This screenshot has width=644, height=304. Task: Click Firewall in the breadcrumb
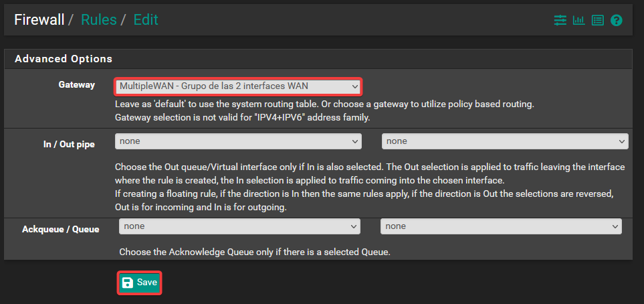pyautogui.click(x=39, y=19)
